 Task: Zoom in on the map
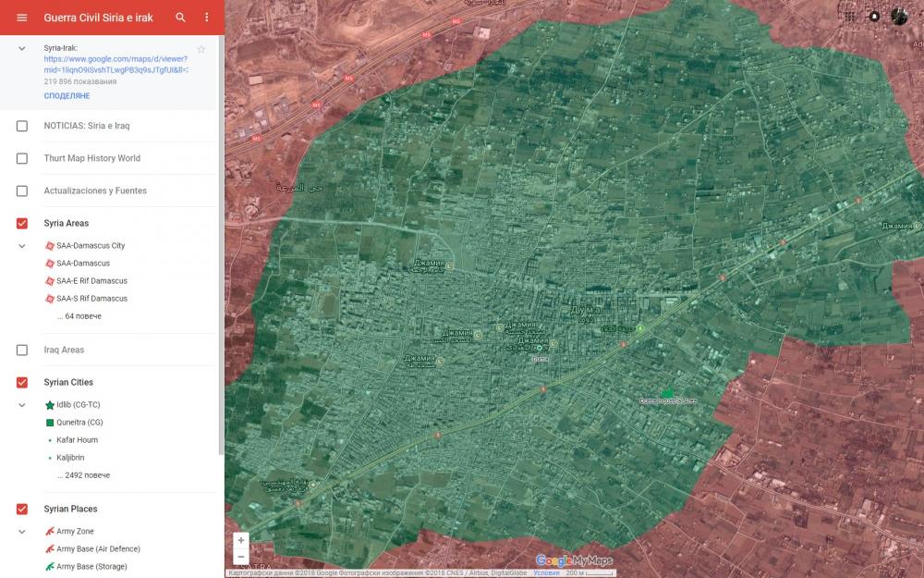[241, 540]
